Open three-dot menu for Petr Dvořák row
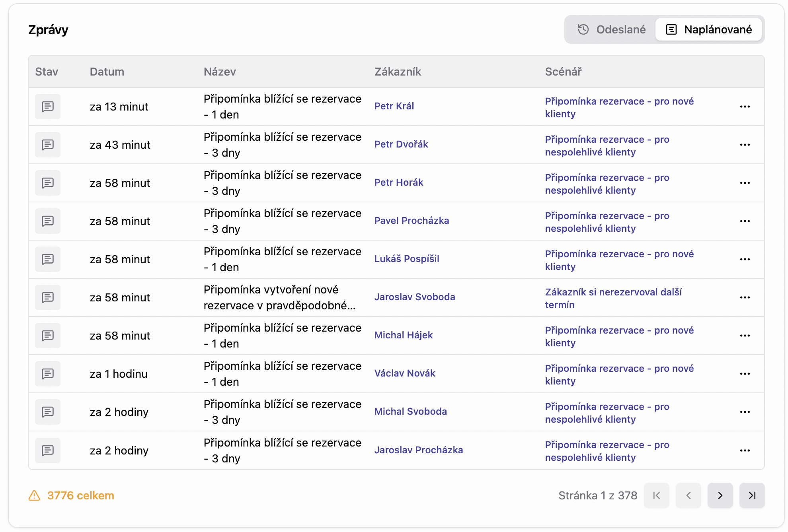 (745, 145)
